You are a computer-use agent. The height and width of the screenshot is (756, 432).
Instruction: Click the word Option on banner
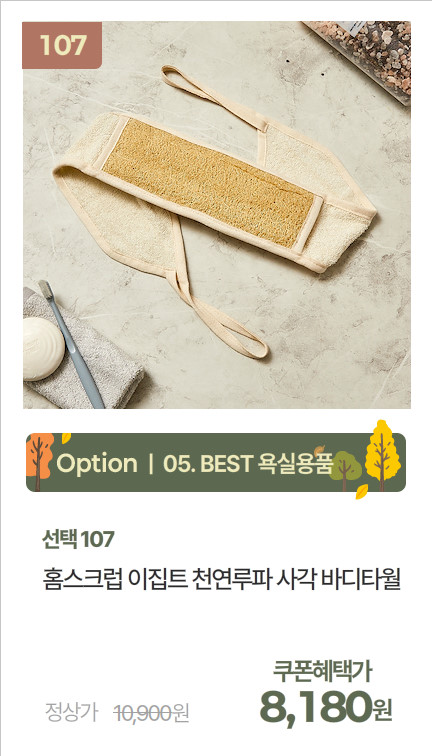pyautogui.click(x=97, y=464)
